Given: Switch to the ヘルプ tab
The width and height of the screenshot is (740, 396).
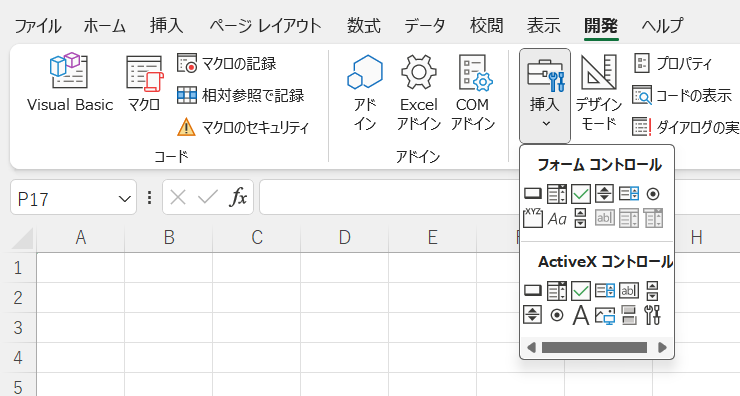Looking at the screenshot, I should pyautogui.click(x=662, y=25).
